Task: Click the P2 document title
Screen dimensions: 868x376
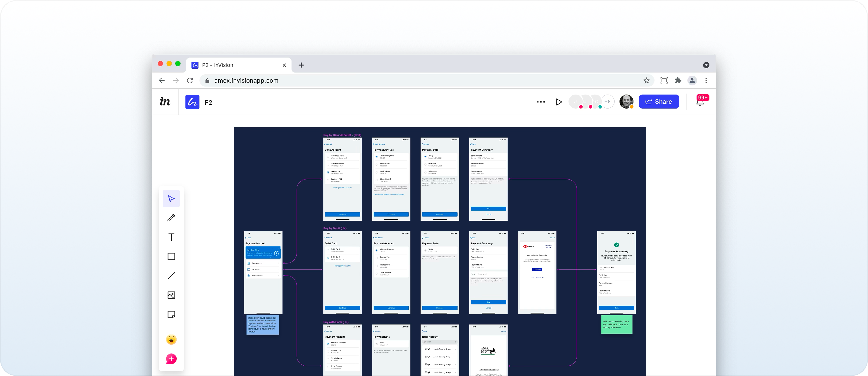Action: pyautogui.click(x=208, y=102)
